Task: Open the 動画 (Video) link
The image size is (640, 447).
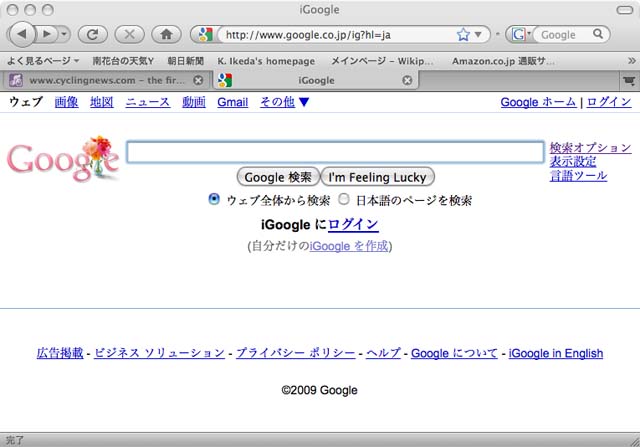Action: coord(194,102)
